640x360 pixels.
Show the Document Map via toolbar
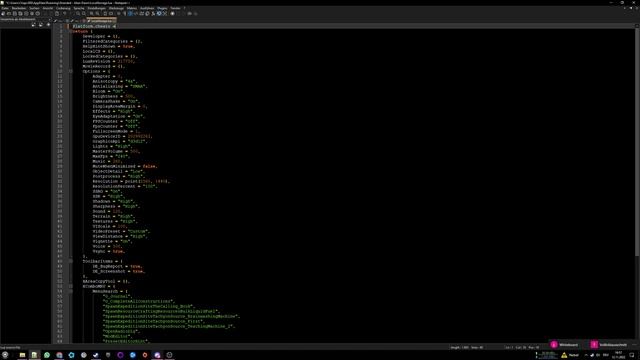point(142,13)
